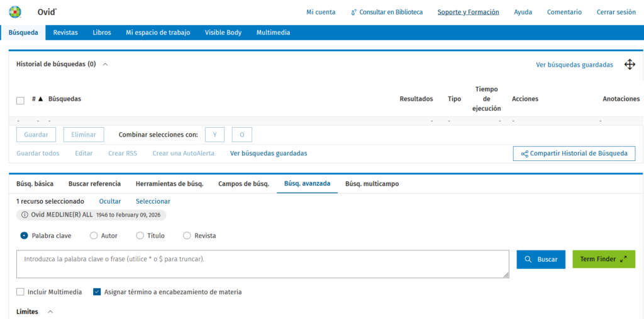Open Consultar en Biblioteca link with icon
This screenshot has height=319, width=644.
[386, 12]
